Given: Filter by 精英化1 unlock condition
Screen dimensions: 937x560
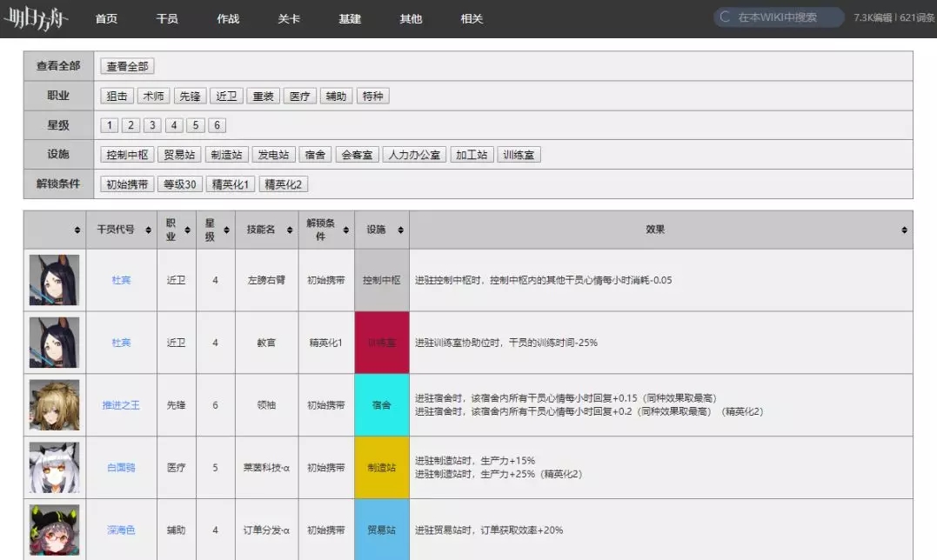Looking at the screenshot, I should pos(230,184).
